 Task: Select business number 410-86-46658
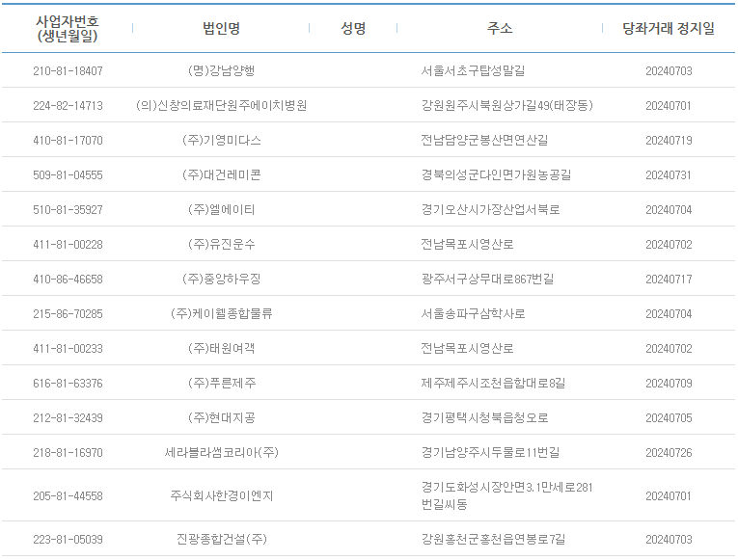68,280
